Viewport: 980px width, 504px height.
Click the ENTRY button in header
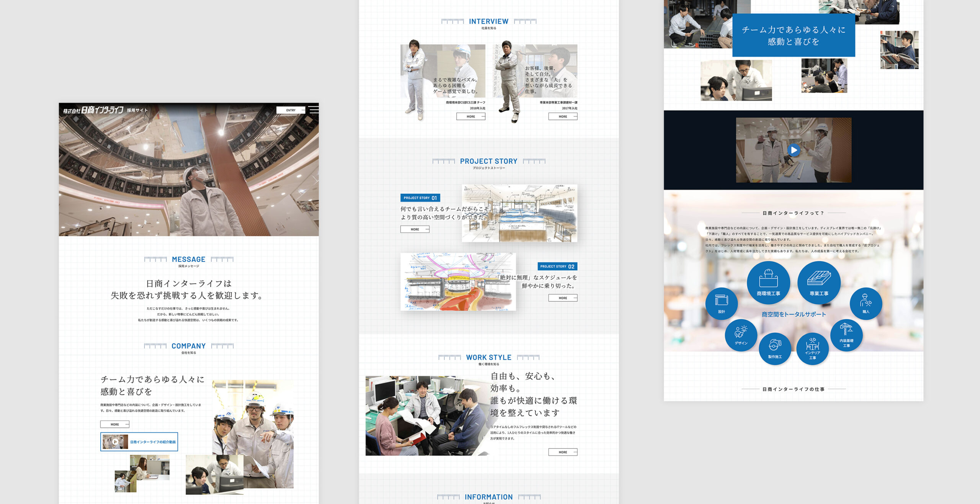[x=291, y=110]
